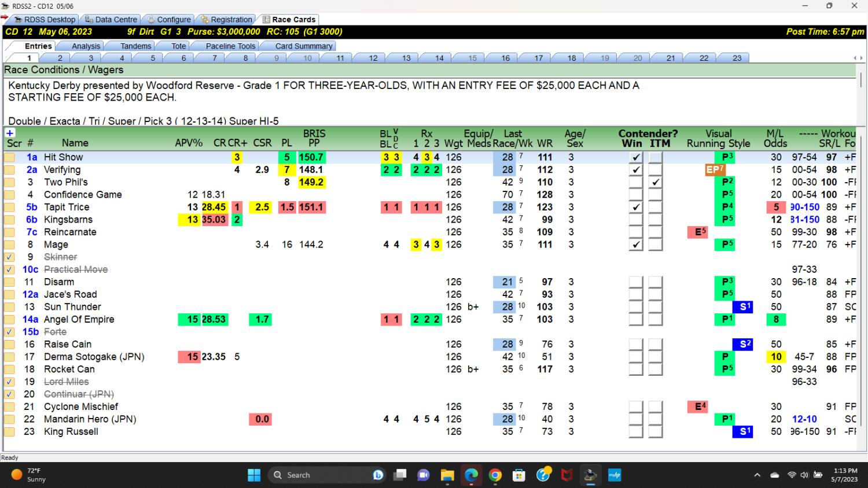
Task: Check ITM box for Angel Of Empire
Action: [655, 319]
